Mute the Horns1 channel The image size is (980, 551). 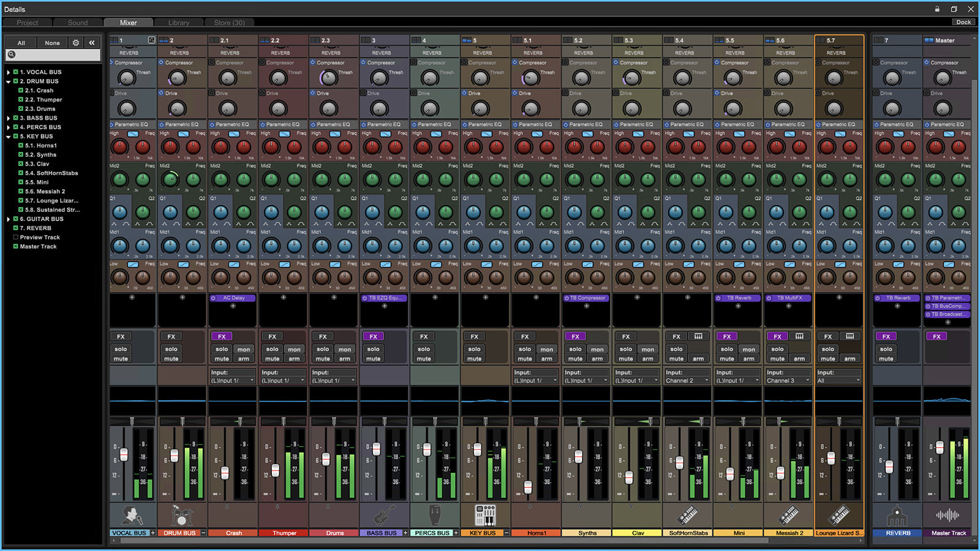click(524, 359)
